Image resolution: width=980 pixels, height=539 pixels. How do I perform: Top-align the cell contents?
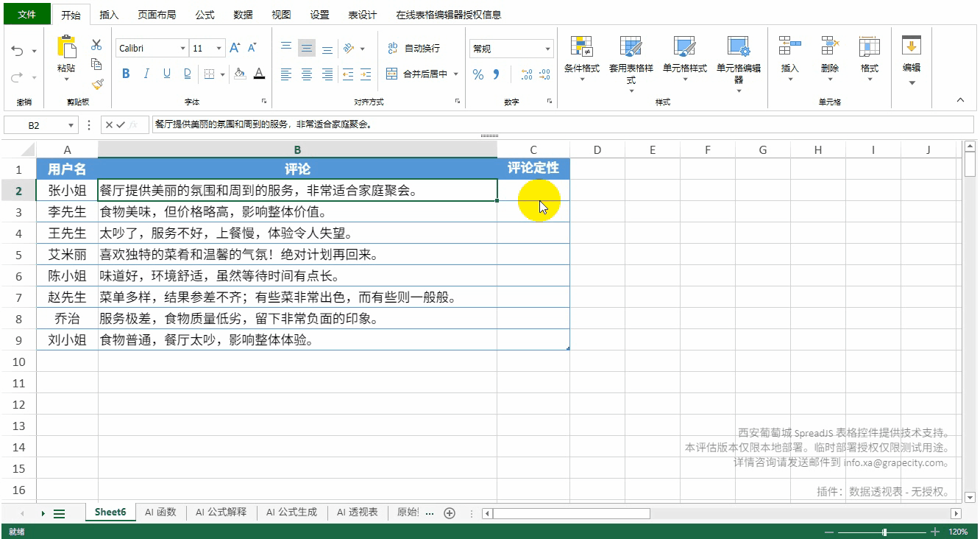point(286,48)
